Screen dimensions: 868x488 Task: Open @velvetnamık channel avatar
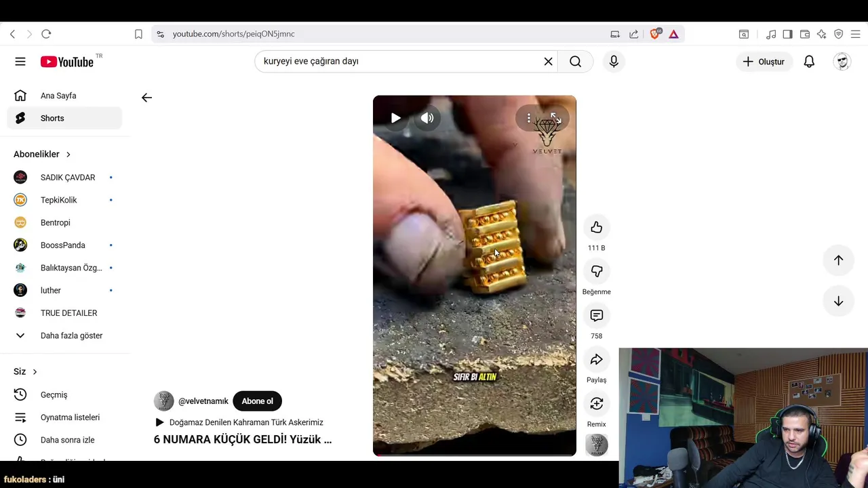(163, 401)
